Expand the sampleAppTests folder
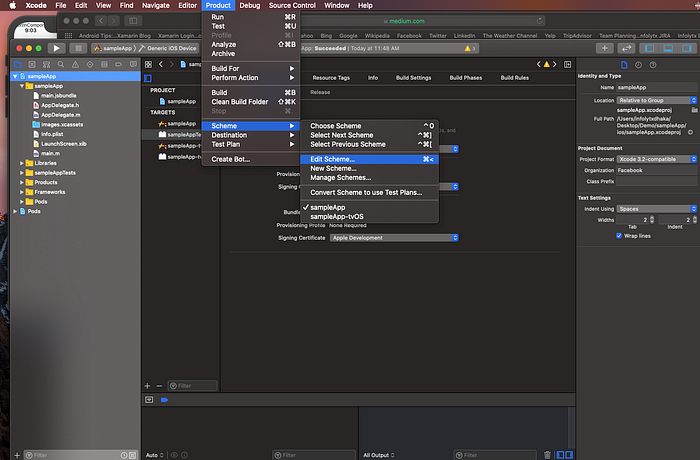 (21, 173)
